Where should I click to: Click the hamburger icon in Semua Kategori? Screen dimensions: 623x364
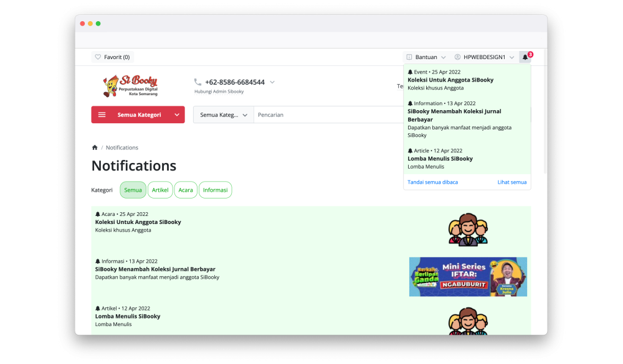(x=102, y=115)
